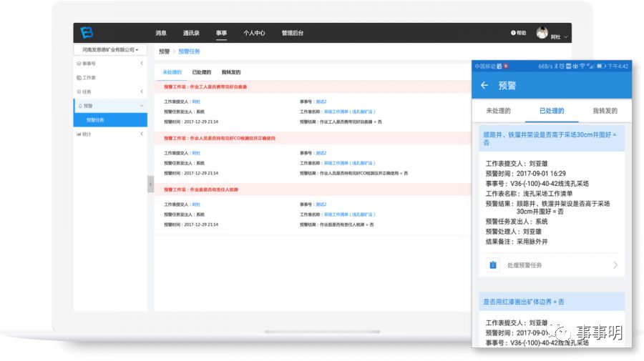The image size is (644, 361).
Task: Expand the 事事号 sidebar section
Action: 141,64
